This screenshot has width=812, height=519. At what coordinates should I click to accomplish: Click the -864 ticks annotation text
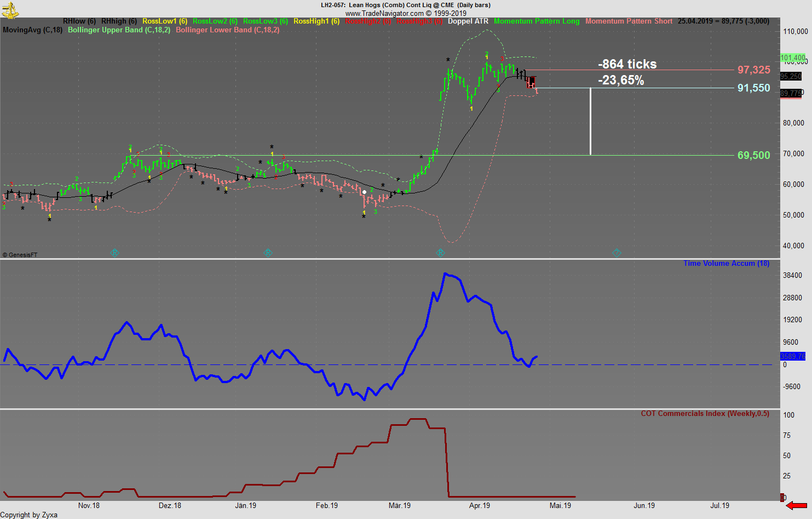[x=626, y=64]
